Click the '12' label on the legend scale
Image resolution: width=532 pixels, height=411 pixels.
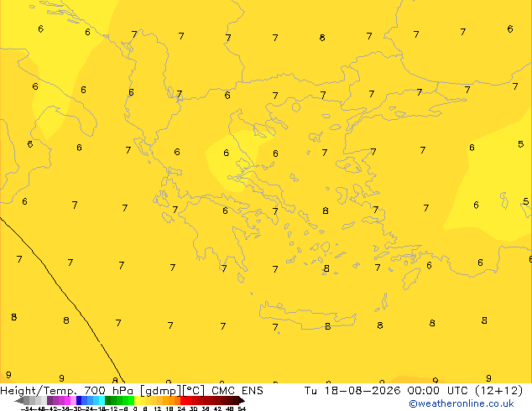click(157, 408)
